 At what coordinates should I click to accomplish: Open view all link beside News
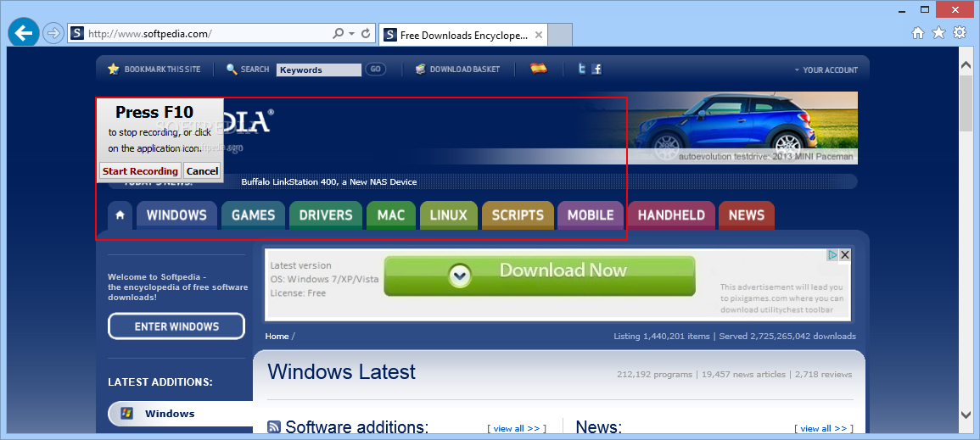click(824, 428)
